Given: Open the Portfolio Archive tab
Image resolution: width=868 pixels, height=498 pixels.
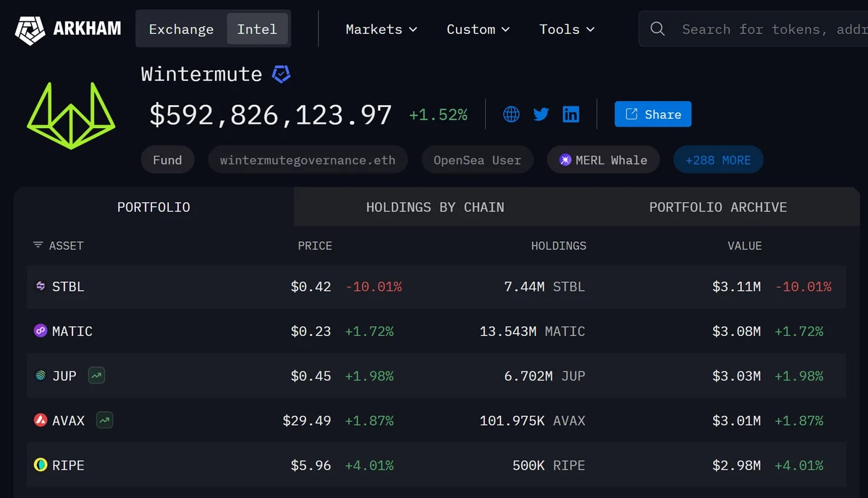Looking at the screenshot, I should pos(717,207).
